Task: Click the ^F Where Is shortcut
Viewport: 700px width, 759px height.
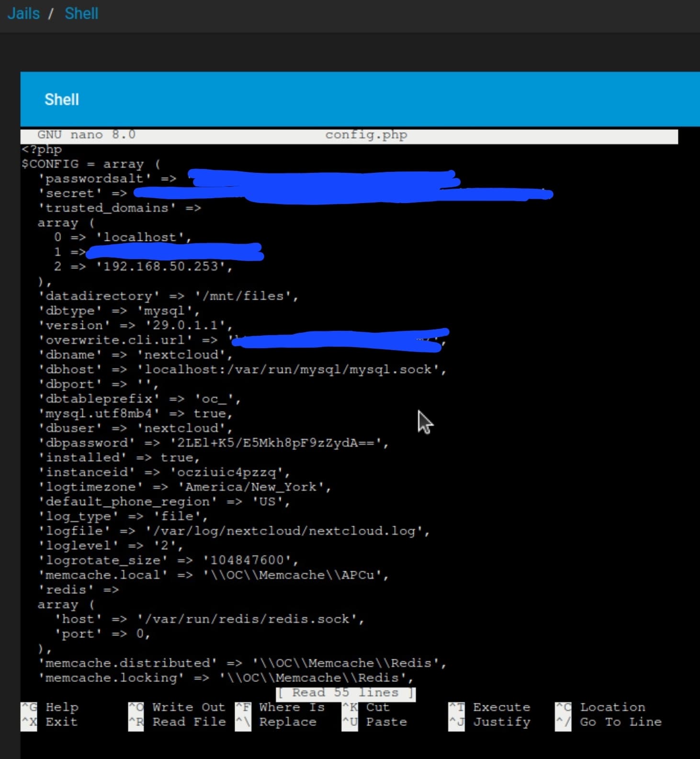Action: pyautogui.click(x=280, y=707)
